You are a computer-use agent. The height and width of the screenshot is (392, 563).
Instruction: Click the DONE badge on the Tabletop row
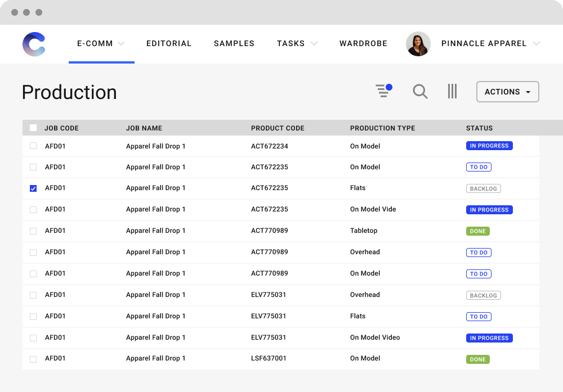477,231
